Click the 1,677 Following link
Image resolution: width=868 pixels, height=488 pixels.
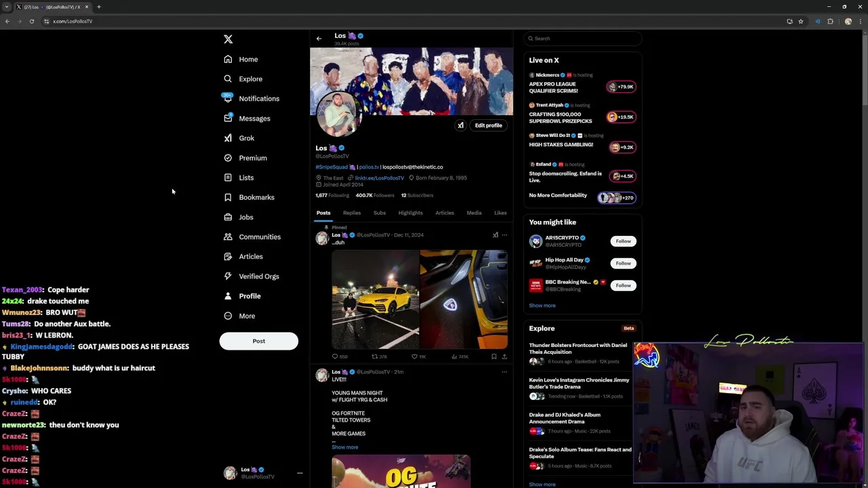click(332, 195)
